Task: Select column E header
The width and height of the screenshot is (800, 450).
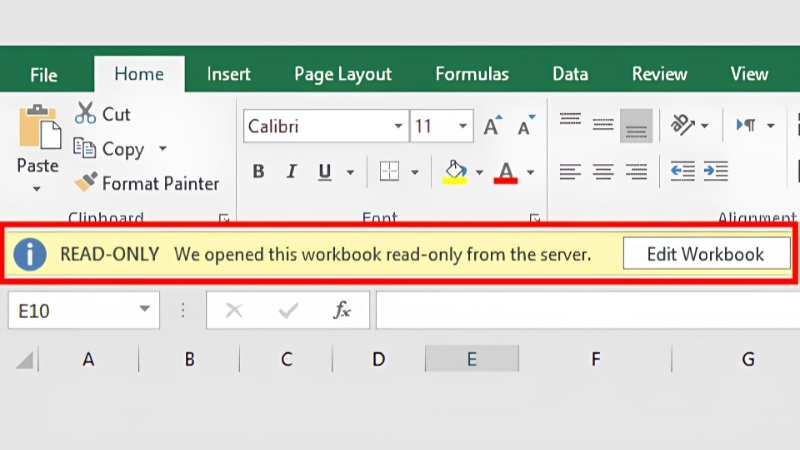Action: point(472,359)
